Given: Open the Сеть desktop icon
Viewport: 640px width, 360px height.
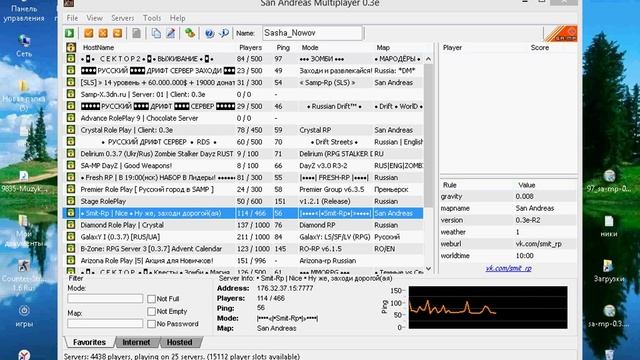Looking at the screenshot, I should (x=24, y=46).
